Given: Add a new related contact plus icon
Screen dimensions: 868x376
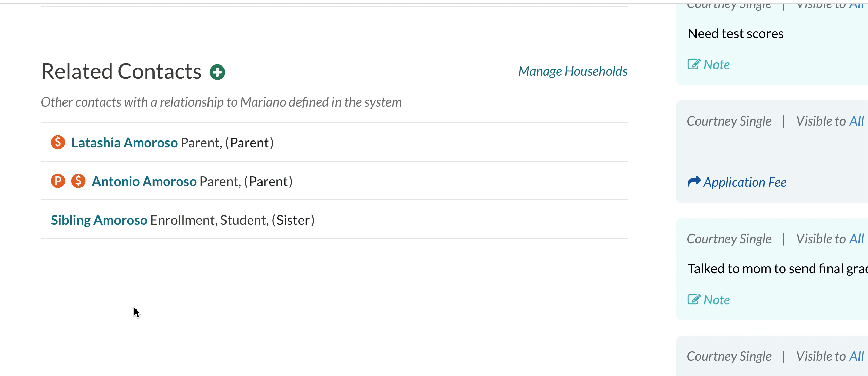Looking at the screenshot, I should point(217,72).
